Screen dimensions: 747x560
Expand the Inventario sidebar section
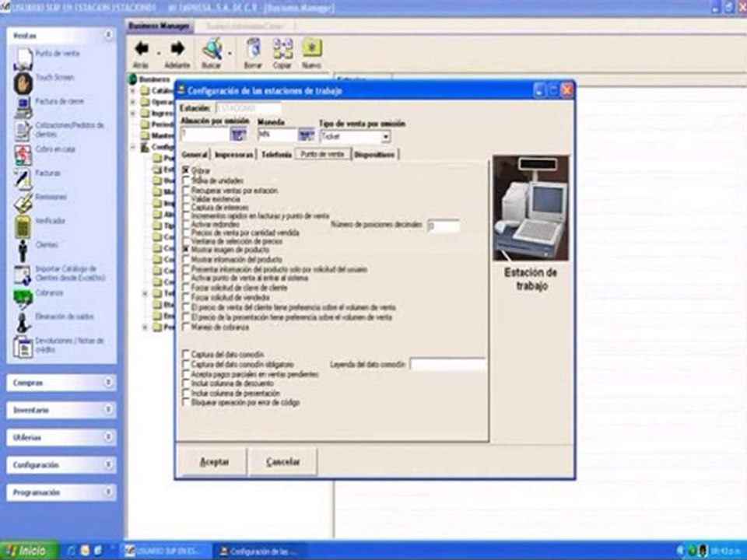[108, 409]
